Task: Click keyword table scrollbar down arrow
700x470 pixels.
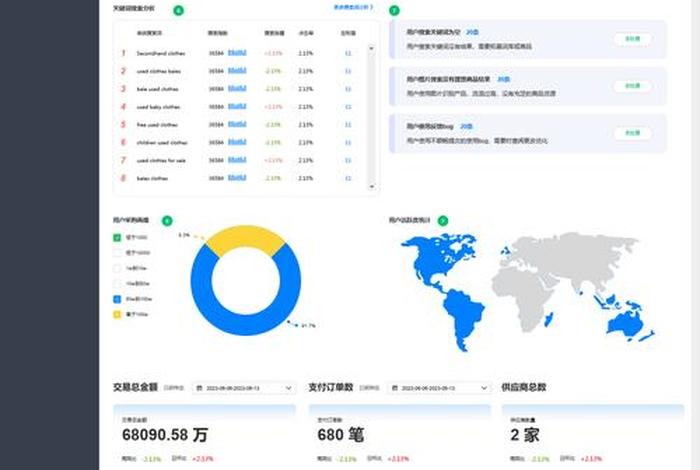Action: click(371, 187)
